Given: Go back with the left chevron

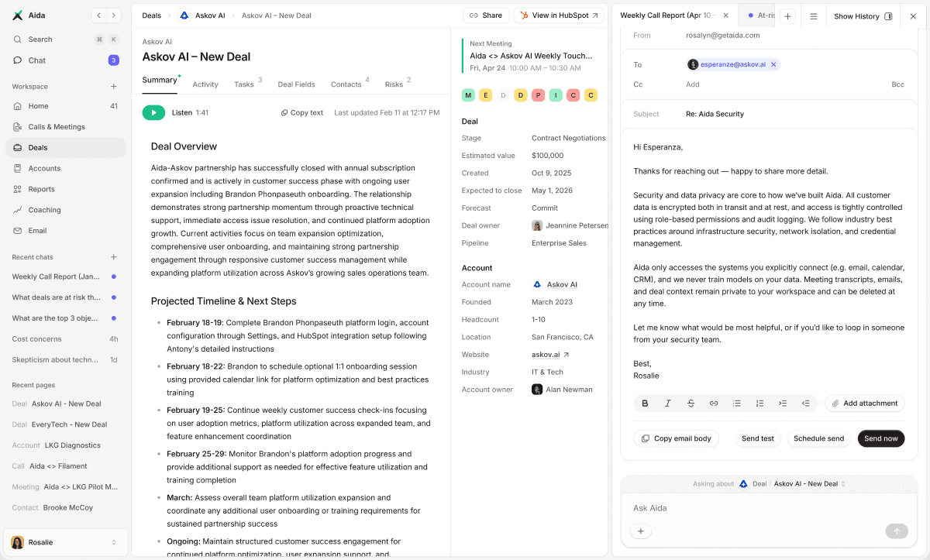Looking at the screenshot, I should (x=99, y=15).
